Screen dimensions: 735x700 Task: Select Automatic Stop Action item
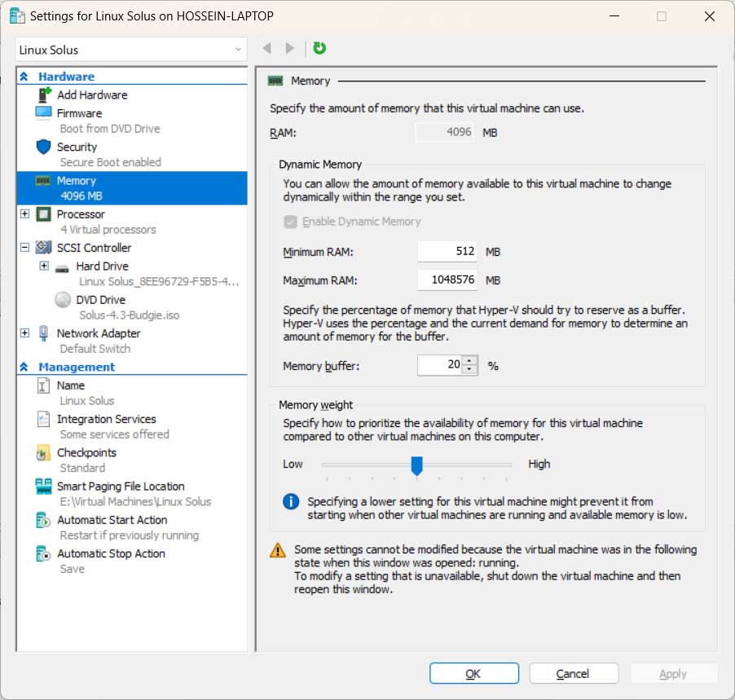[x=132, y=561]
